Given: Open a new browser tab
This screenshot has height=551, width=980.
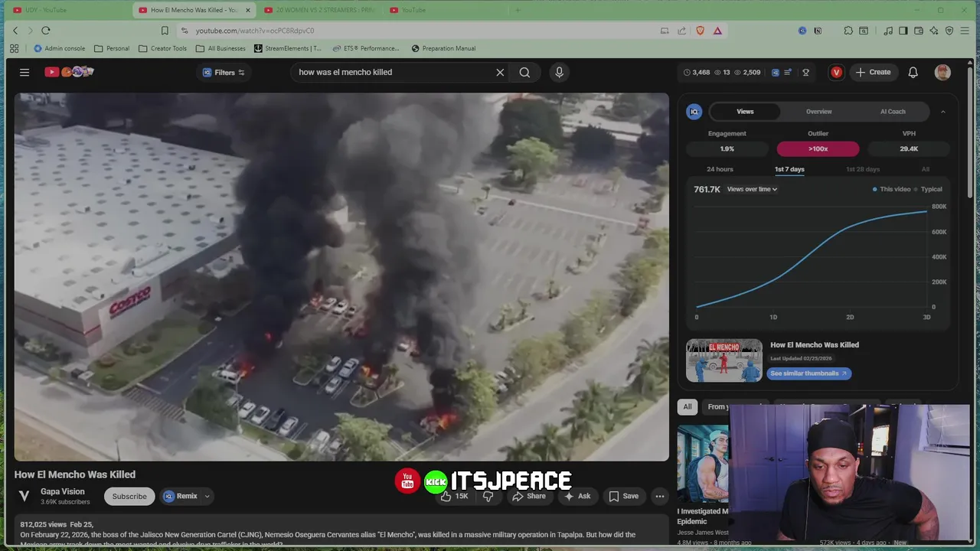Looking at the screenshot, I should click(x=518, y=10).
